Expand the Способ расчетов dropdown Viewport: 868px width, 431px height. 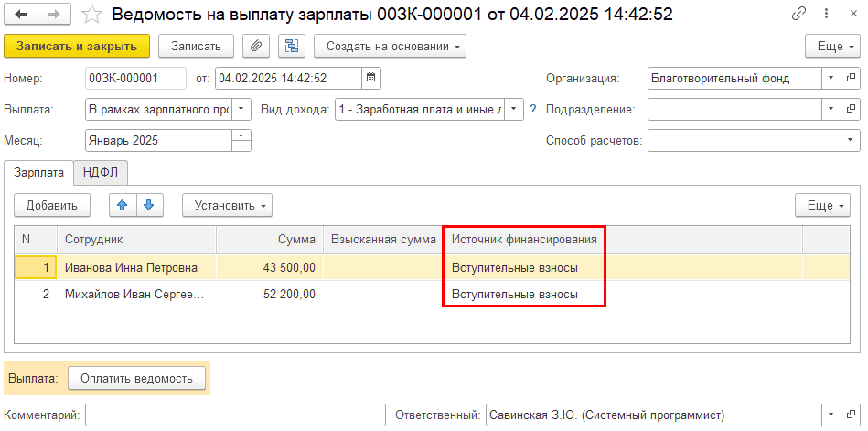pos(851,140)
